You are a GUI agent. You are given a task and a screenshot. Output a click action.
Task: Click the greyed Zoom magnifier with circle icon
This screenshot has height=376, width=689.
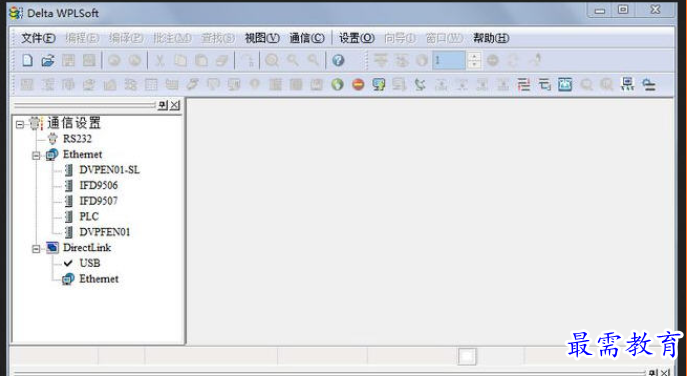click(x=272, y=60)
